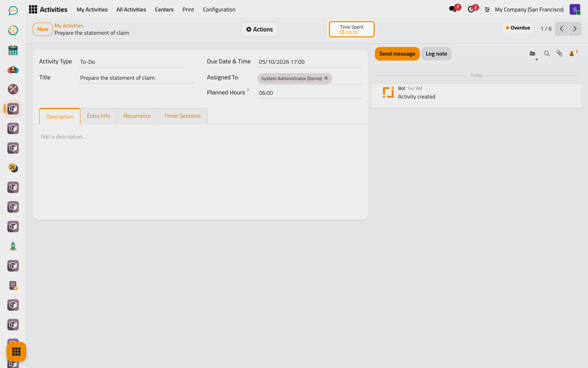Follow the My Activities breadcrumb link
The height and width of the screenshot is (368, 588).
tap(69, 26)
